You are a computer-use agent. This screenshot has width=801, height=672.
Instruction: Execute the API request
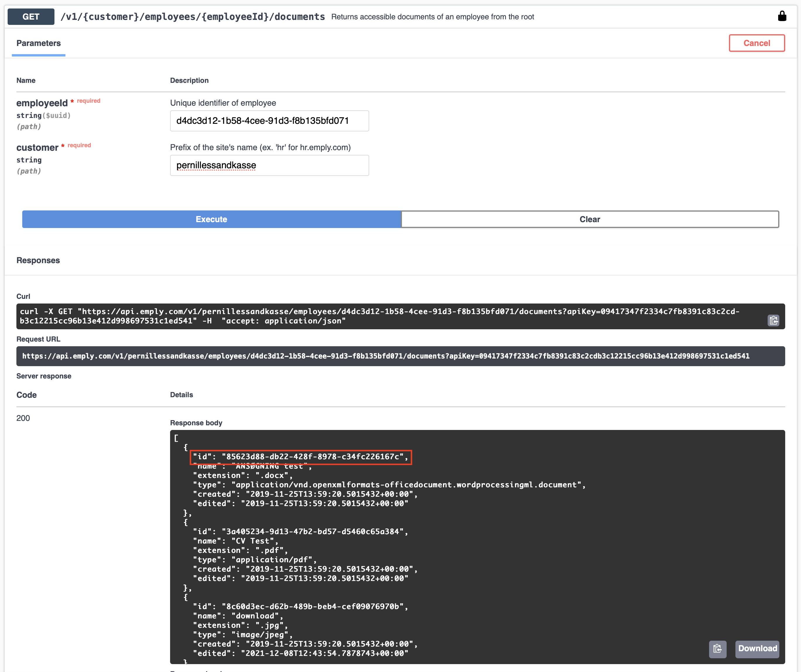point(211,219)
